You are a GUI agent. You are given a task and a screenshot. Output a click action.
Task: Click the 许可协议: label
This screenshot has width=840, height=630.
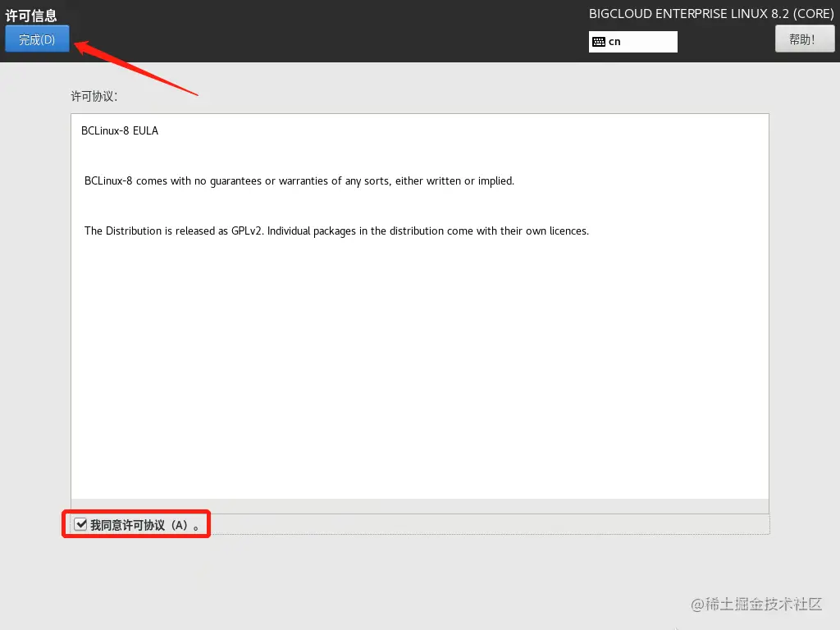94,97
